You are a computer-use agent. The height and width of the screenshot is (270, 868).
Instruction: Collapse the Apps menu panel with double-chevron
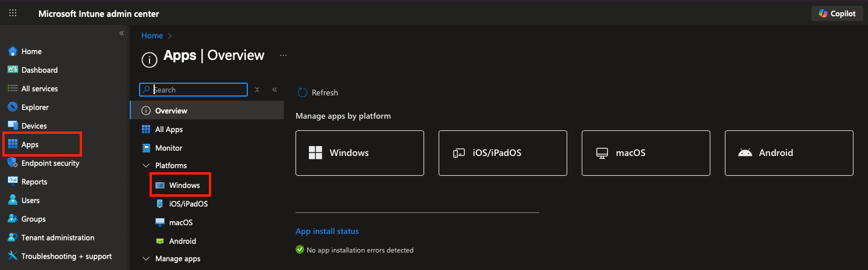(x=275, y=90)
